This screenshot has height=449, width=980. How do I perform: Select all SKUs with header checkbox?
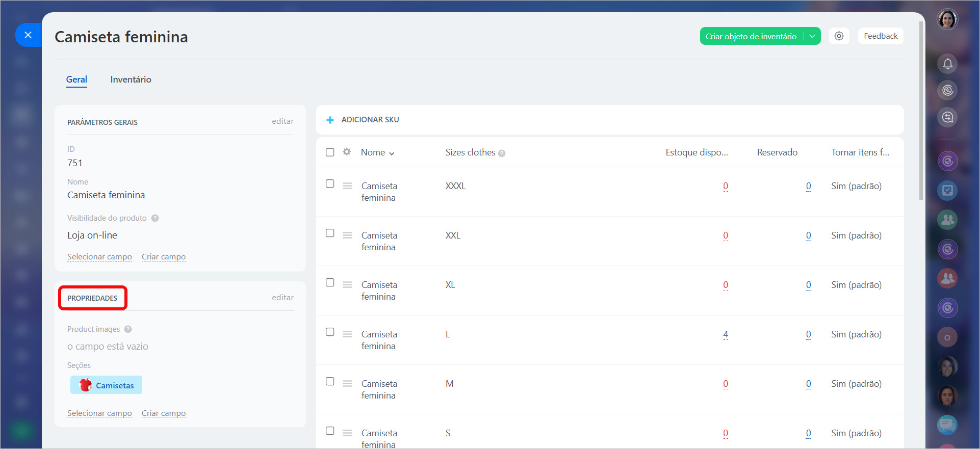click(x=330, y=152)
